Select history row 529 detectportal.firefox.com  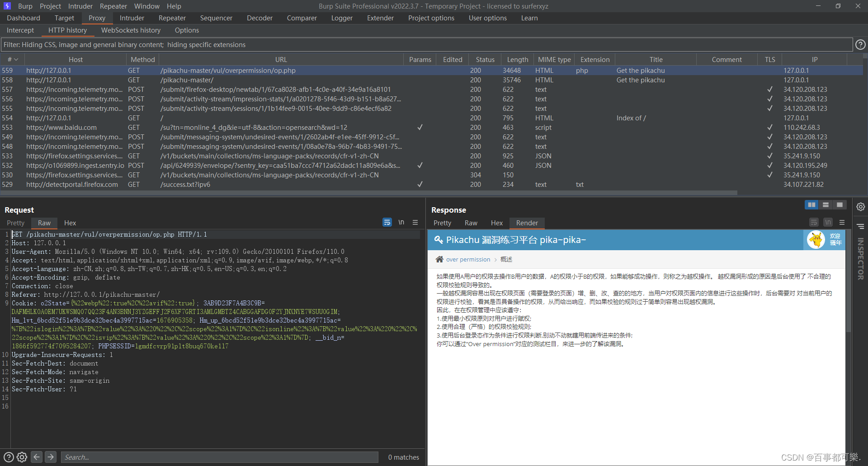tap(432, 185)
